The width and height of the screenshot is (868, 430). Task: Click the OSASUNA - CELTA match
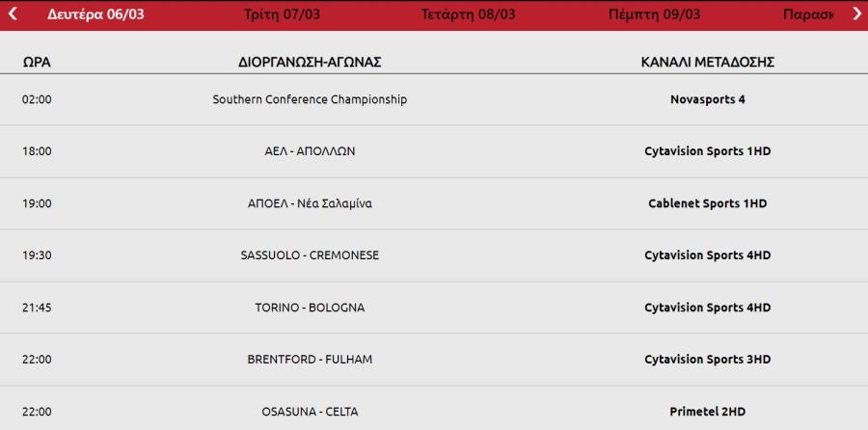(x=310, y=413)
